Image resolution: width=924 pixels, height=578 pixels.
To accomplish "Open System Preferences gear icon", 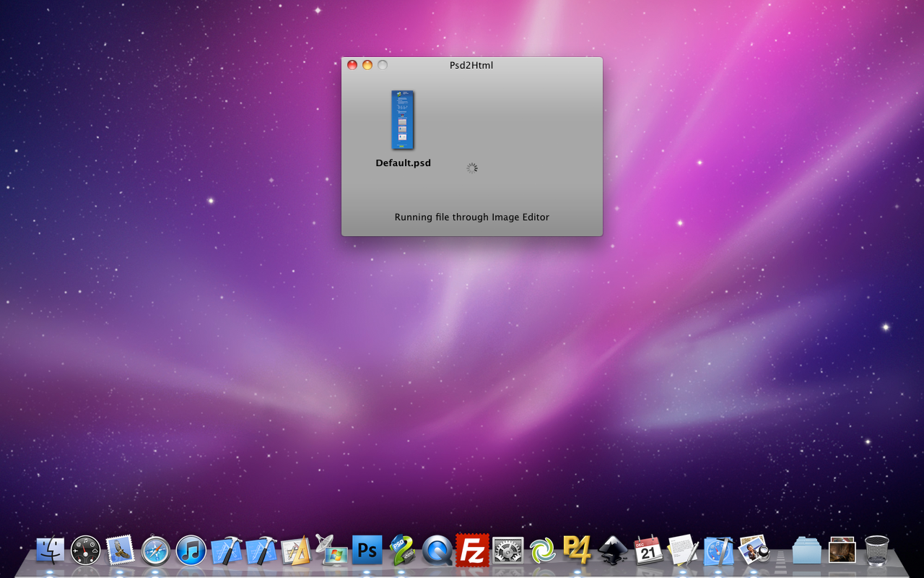I will 507,551.
